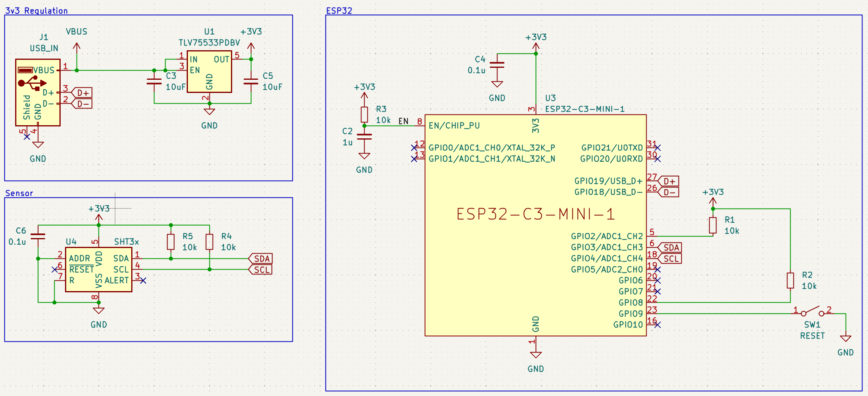Click the C2 1u capacitor symbol

[x=364, y=137]
